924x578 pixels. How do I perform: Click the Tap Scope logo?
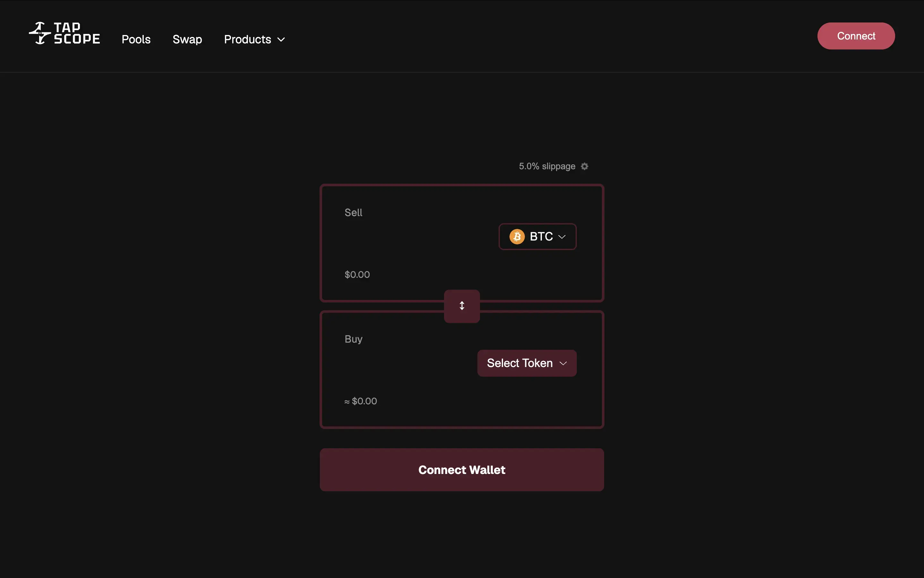coord(64,33)
